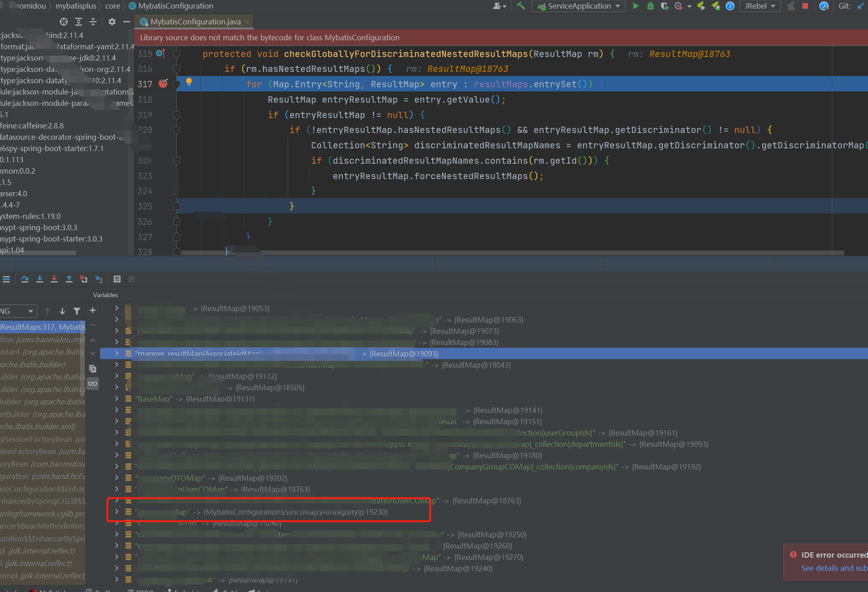The image size is (868, 592).
Task: Click the Build project hammer icon
Action: (521, 6)
